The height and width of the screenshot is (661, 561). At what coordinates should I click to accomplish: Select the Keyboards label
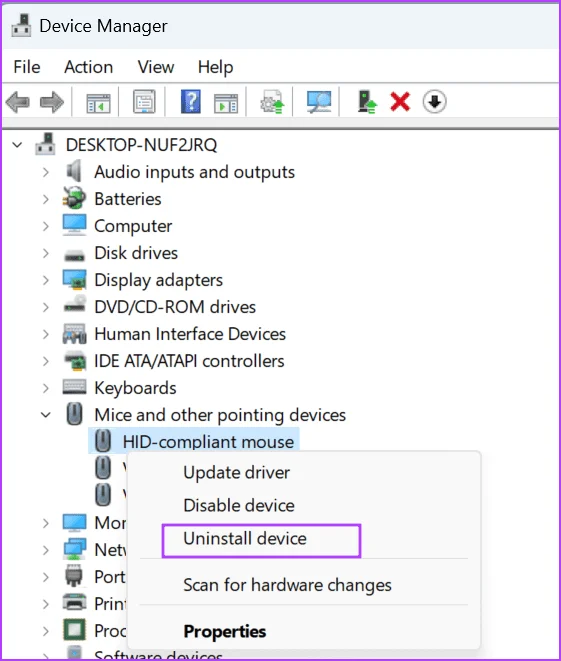(135, 388)
